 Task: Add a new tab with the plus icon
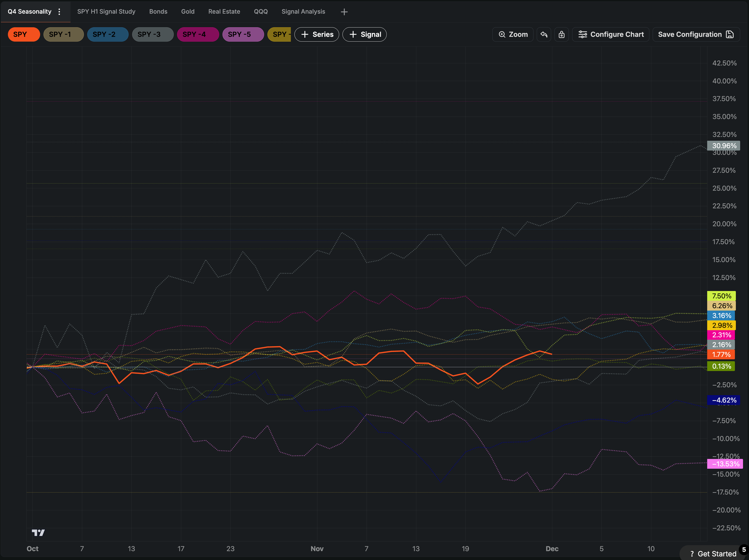(x=344, y=12)
